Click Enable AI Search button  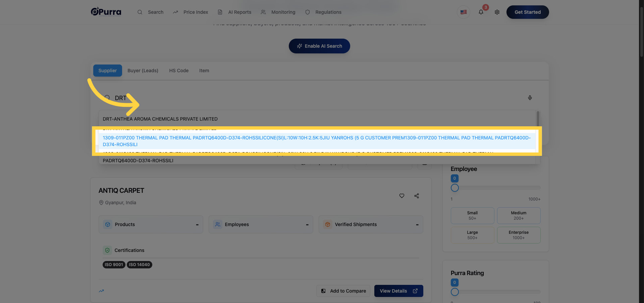[x=319, y=46]
